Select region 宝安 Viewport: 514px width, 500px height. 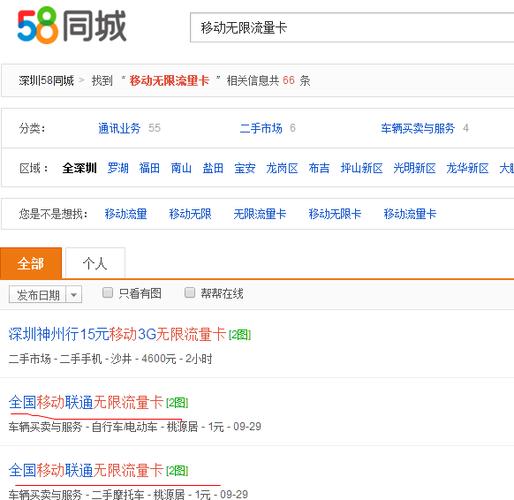click(245, 168)
